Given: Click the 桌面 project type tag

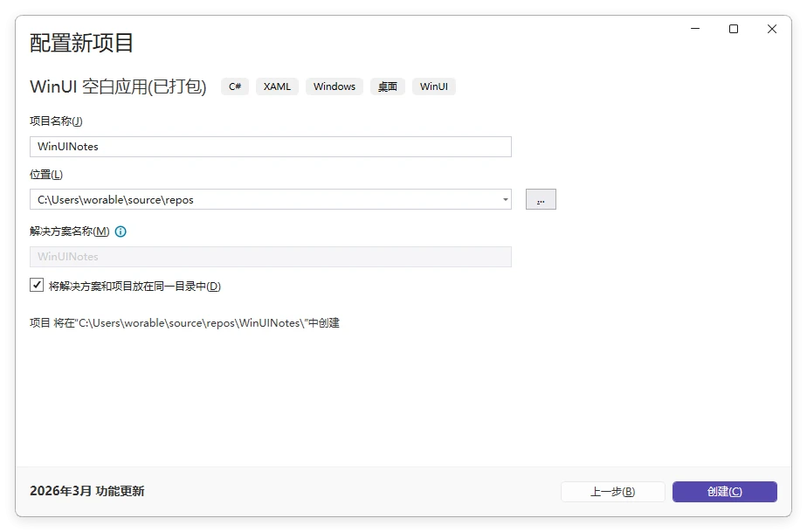Looking at the screenshot, I should click(x=388, y=86).
